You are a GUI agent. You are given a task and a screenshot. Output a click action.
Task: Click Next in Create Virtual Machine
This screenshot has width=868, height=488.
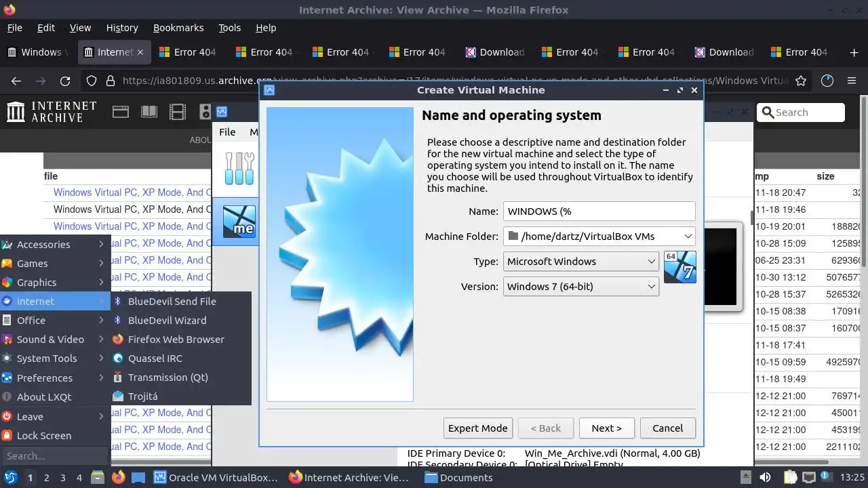(x=606, y=428)
